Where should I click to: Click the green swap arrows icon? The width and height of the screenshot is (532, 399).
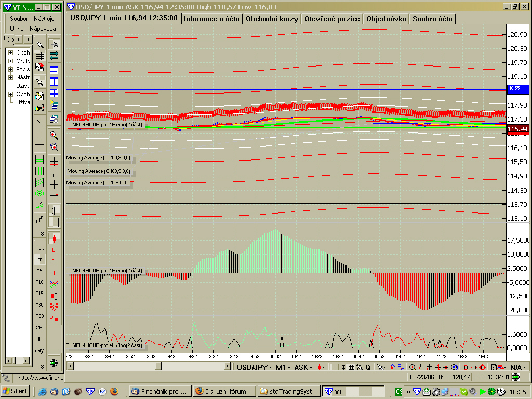click(54, 56)
